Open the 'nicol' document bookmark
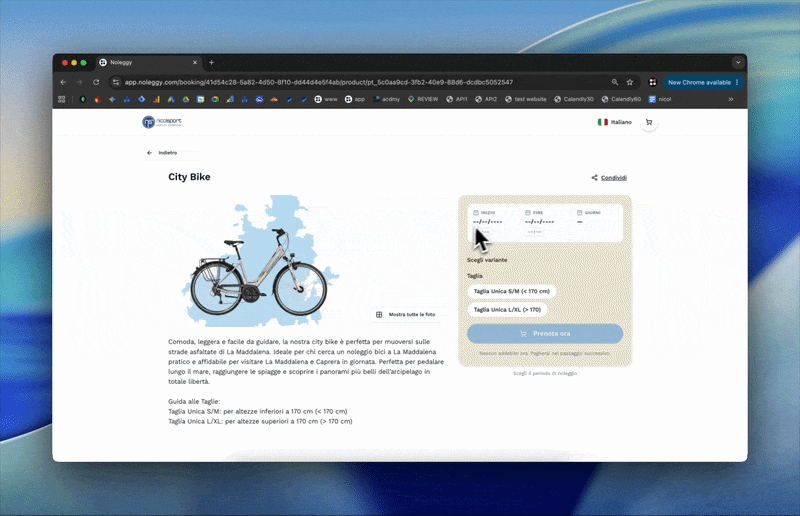The image size is (800, 516). point(660,99)
